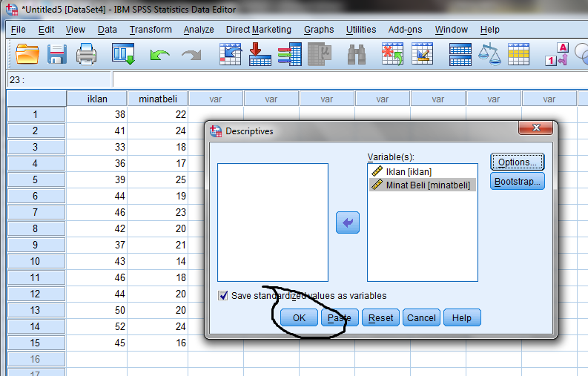Open the Analyze menu
This screenshot has width=588, height=376.
(x=199, y=29)
